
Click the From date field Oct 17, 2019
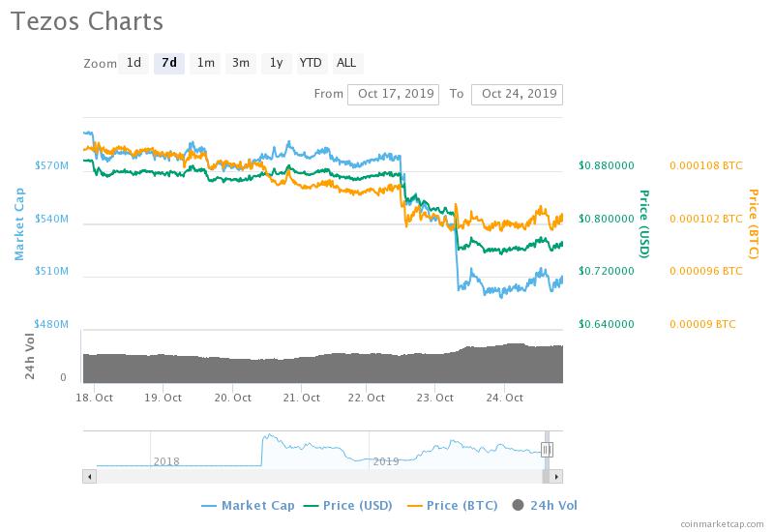[394, 94]
